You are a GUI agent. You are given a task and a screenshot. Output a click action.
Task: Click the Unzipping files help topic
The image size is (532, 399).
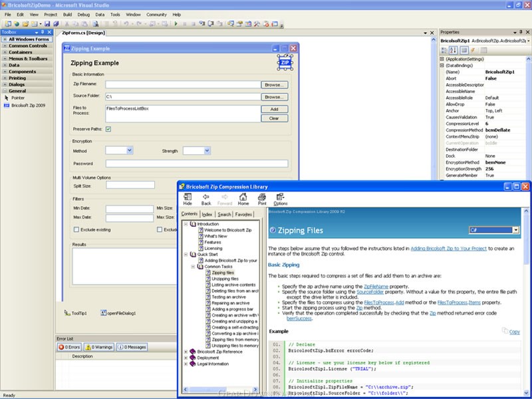click(x=225, y=279)
